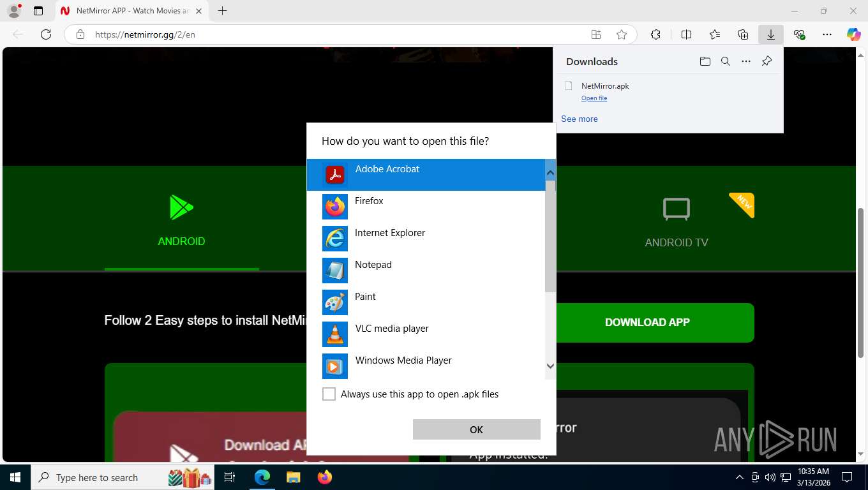Click See more in Downloads panel
Viewport: 868px width, 490px height.
point(580,119)
